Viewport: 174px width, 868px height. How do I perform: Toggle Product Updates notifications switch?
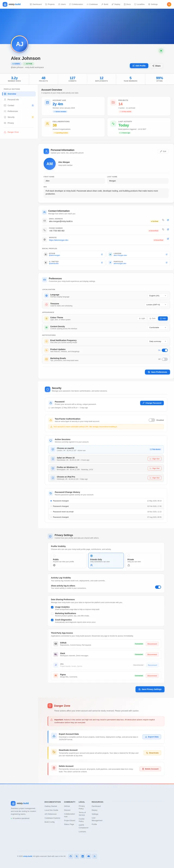click(x=164, y=350)
